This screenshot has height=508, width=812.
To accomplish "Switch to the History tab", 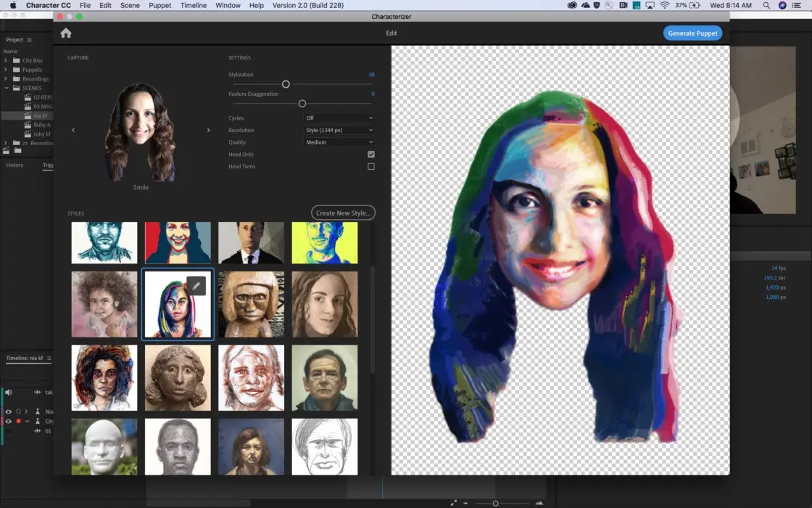I will (x=13, y=165).
